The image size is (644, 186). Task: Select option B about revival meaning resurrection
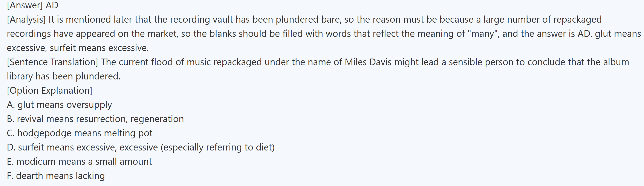coord(95,119)
